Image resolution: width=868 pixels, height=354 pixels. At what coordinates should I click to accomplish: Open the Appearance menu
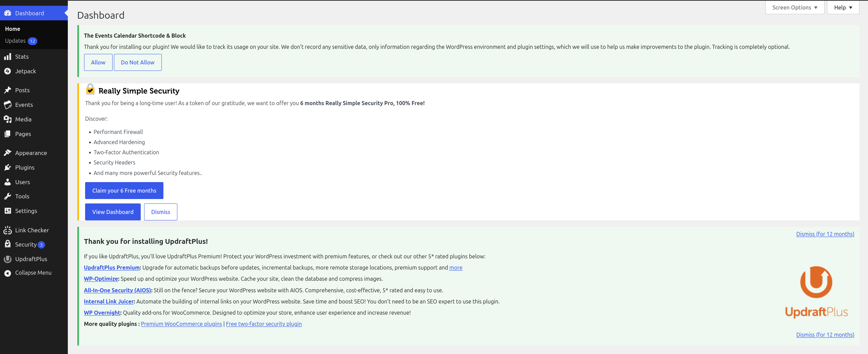click(34, 153)
